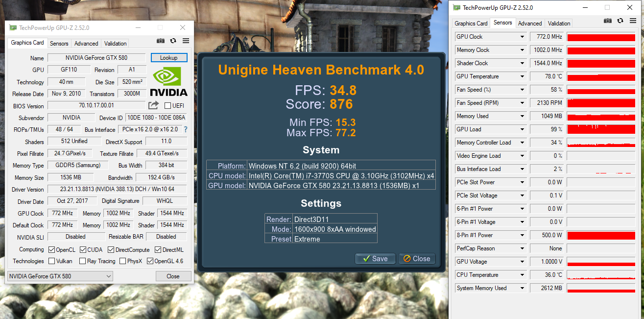Toggle the OpenGL 4.6 checkbox
Screen dimensions: 644x319
pyautogui.click(x=150, y=261)
